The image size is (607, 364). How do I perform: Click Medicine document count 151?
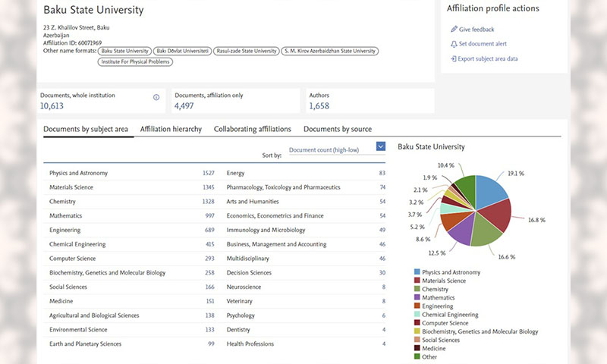pyautogui.click(x=210, y=301)
